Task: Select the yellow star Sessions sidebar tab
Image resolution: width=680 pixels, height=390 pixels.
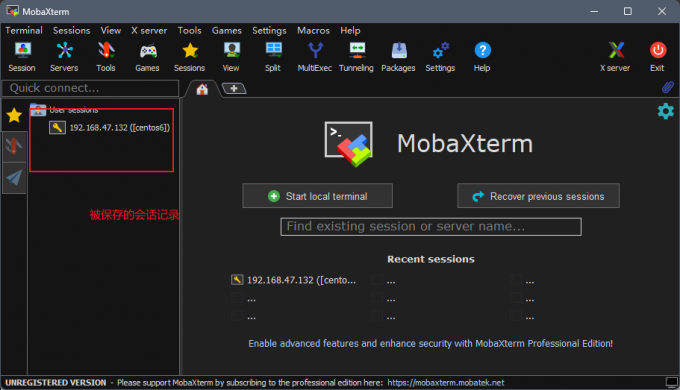Action: (x=14, y=115)
